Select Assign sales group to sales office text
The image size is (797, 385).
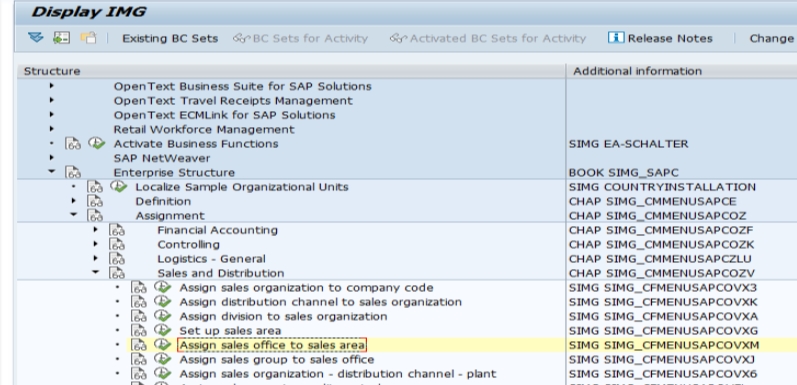click(277, 360)
